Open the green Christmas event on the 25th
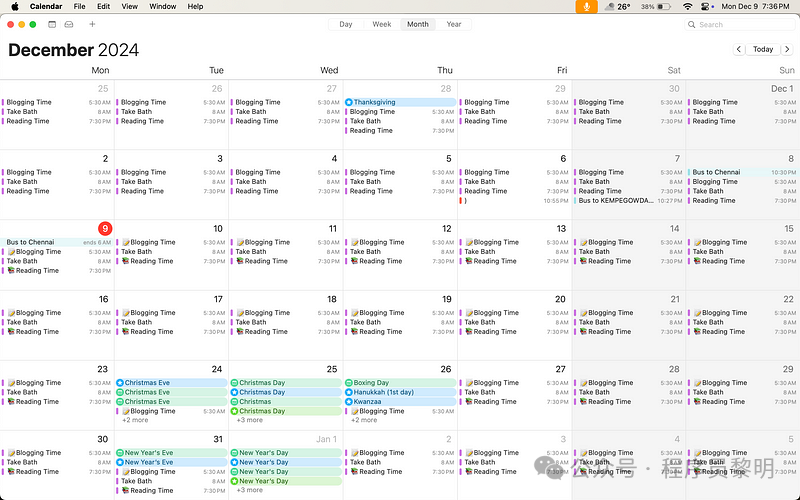This screenshot has width=800, height=500. tap(286, 402)
